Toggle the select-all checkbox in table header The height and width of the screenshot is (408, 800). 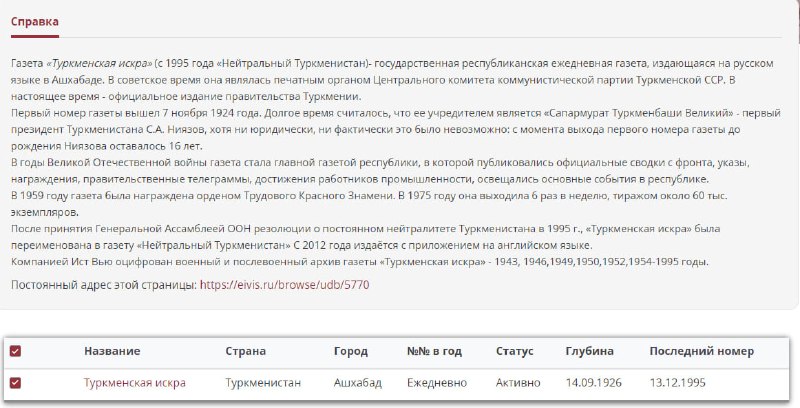[x=16, y=351]
